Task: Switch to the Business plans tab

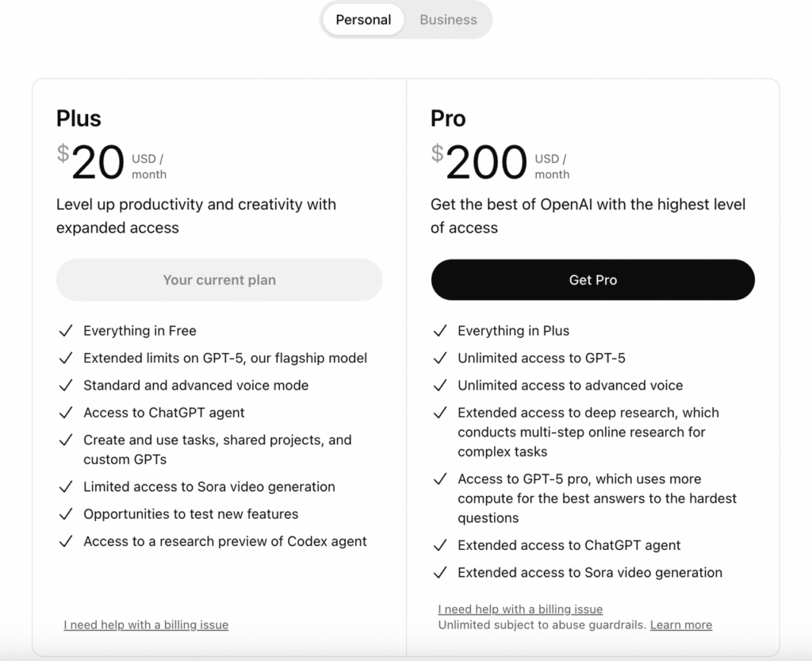Action: (x=448, y=20)
